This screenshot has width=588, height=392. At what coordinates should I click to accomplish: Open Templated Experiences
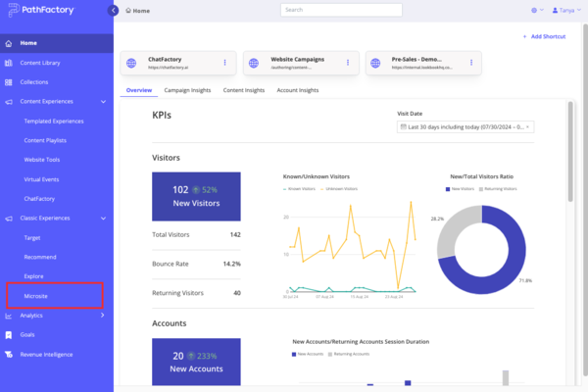click(x=54, y=122)
